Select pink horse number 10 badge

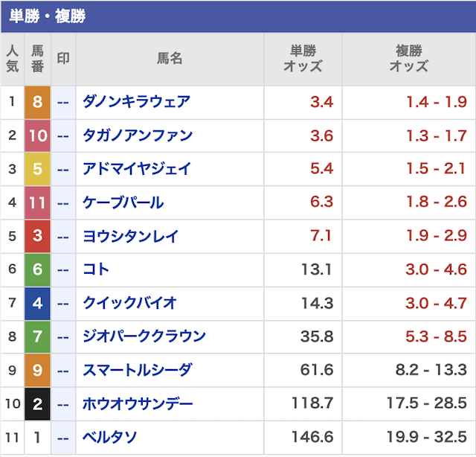click(x=37, y=135)
